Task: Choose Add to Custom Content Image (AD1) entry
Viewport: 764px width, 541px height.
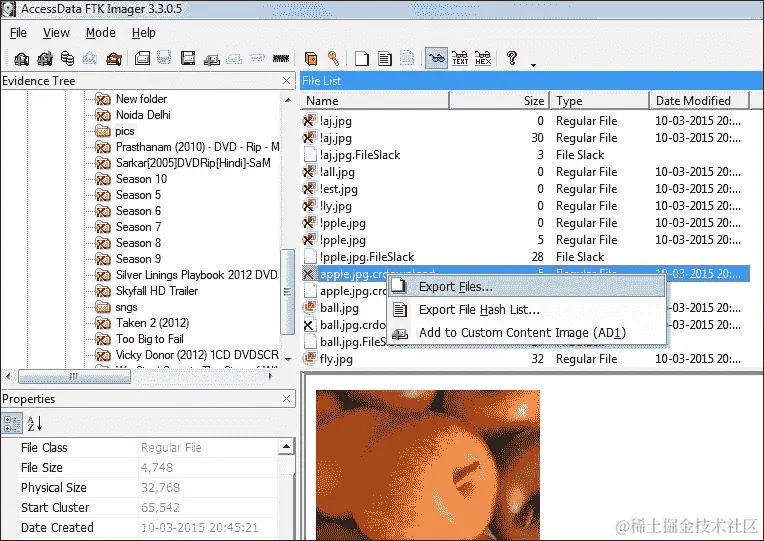Action: pos(526,332)
